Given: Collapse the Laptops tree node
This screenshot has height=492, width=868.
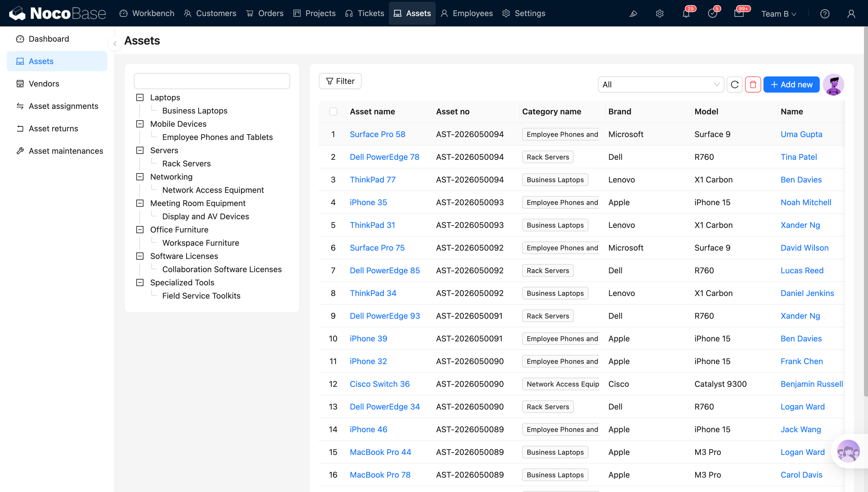Looking at the screenshot, I should (140, 97).
